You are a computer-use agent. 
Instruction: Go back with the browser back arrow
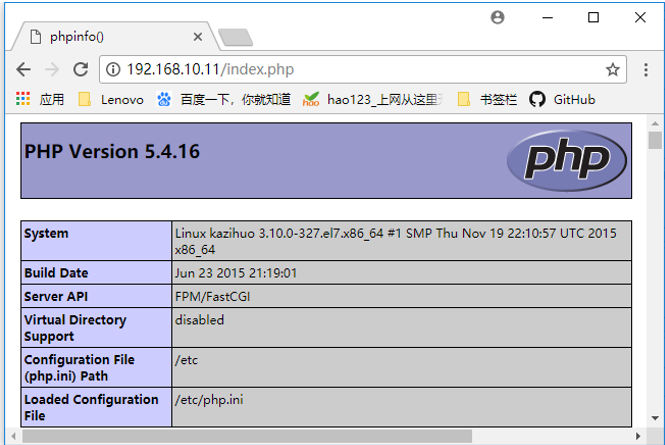[x=23, y=69]
